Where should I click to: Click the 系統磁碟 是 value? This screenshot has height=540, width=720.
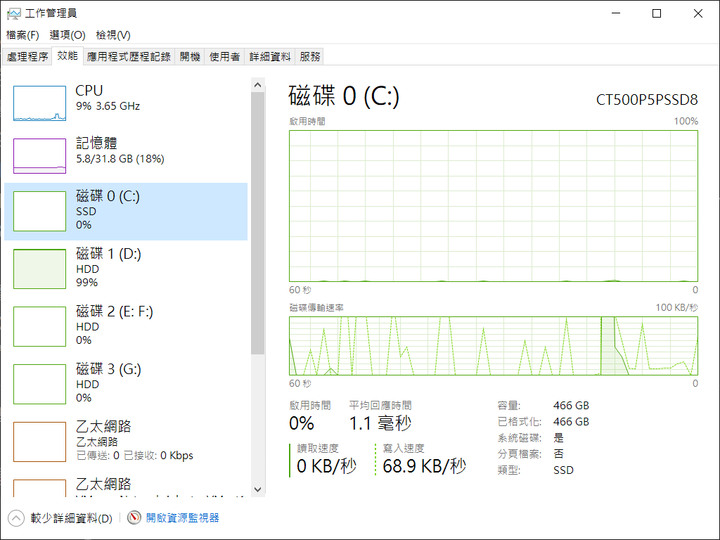558,438
